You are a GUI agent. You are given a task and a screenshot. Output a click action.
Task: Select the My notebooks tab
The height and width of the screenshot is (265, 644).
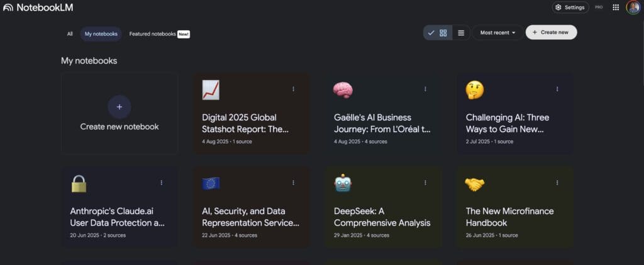[x=101, y=34]
